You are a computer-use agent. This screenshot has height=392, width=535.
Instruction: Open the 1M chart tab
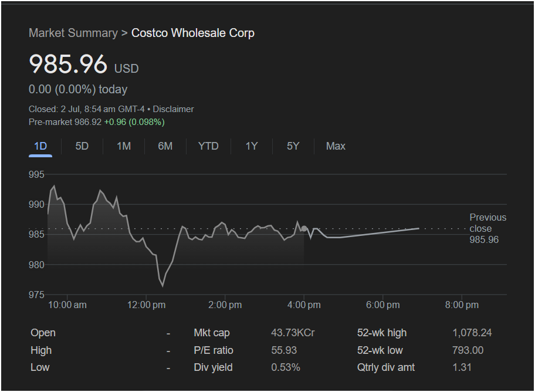124,146
